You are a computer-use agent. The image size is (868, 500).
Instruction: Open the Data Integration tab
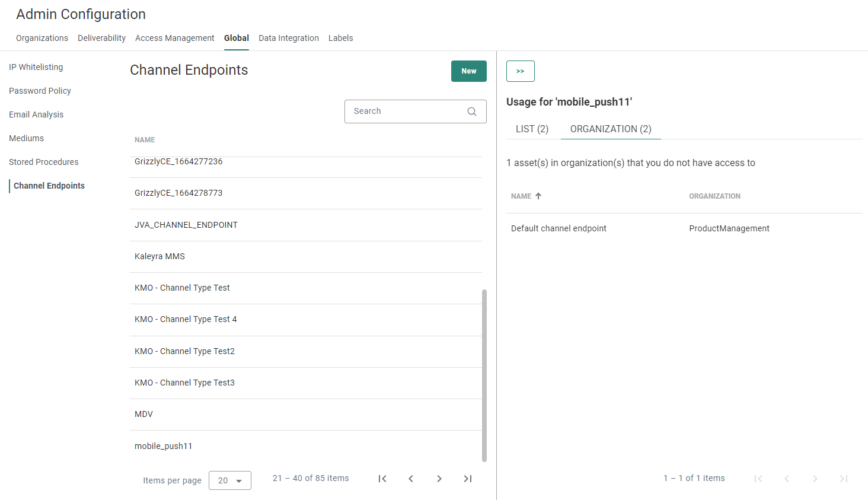click(x=289, y=38)
